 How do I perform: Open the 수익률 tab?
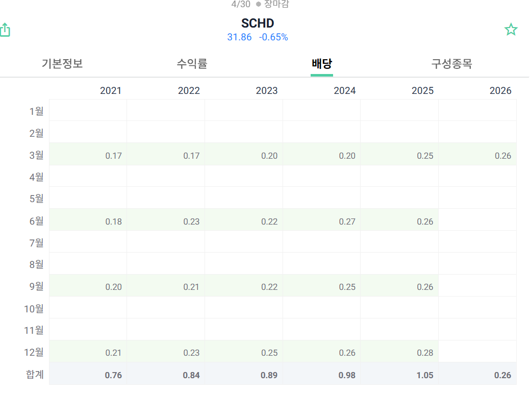(x=192, y=63)
